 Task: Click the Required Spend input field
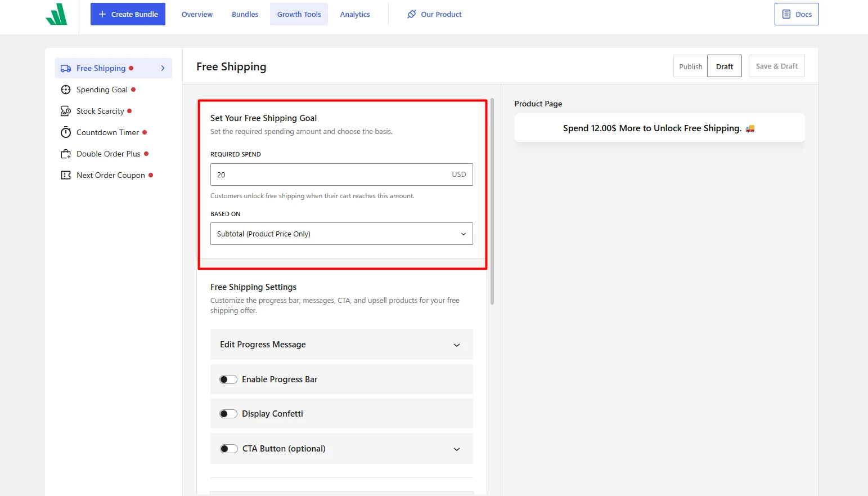coord(341,175)
